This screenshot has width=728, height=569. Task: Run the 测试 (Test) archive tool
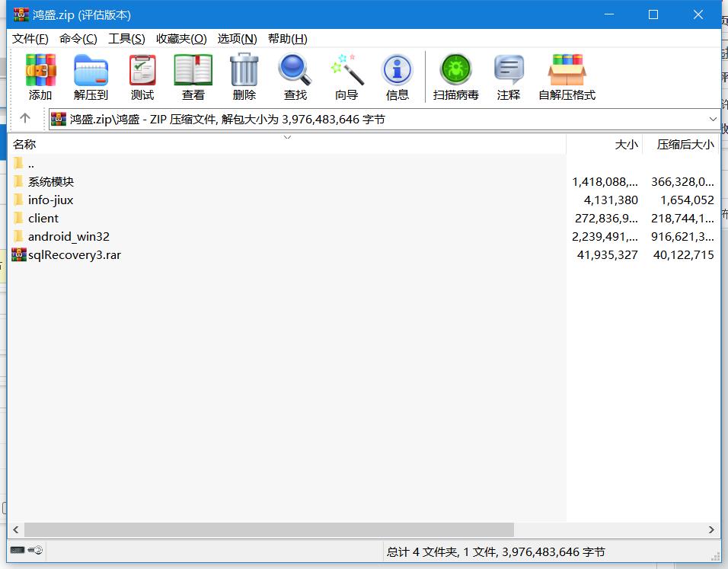point(142,71)
